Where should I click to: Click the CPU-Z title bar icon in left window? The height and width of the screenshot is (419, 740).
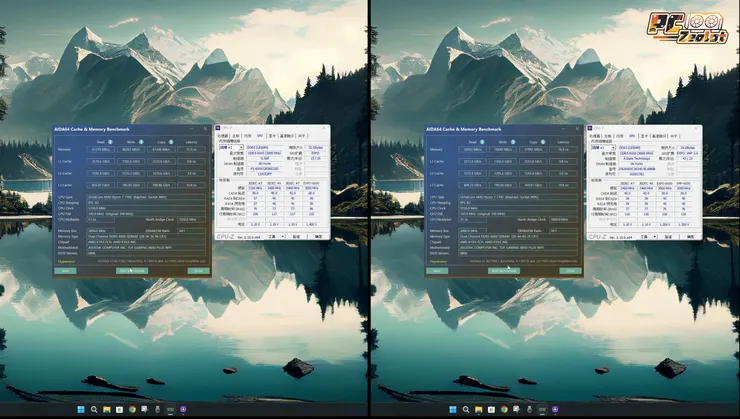pos(219,128)
